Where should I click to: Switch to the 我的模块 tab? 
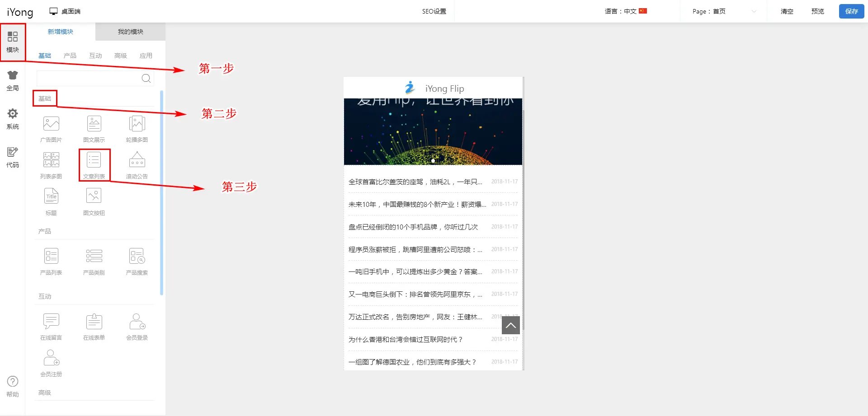pyautogui.click(x=130, y=32)
